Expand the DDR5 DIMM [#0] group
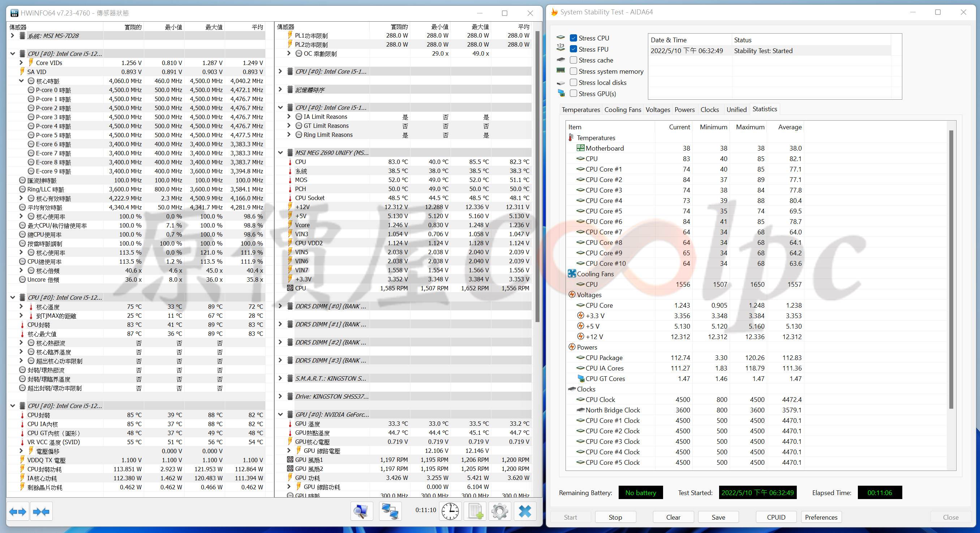Viewport: 980px width, 533px height. (280, 306)
